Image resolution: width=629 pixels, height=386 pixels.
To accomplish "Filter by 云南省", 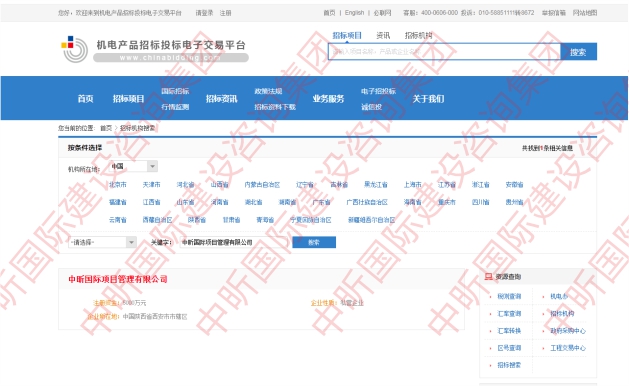I will click(x=118, y=220).
